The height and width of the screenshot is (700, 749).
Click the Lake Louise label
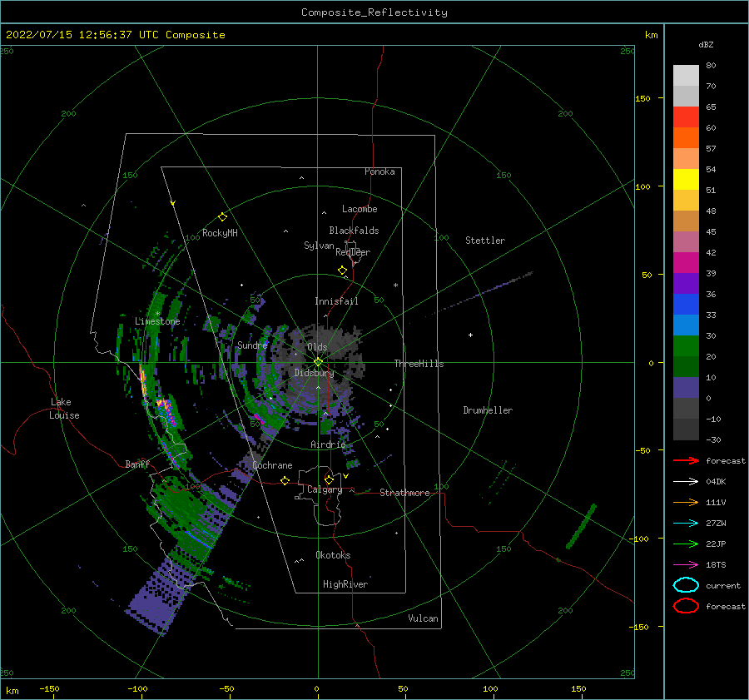pos(64,409)
